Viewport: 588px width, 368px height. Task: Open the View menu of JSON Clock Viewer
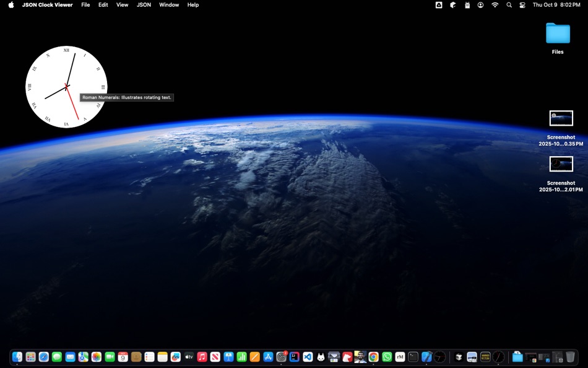coord(122,4)
